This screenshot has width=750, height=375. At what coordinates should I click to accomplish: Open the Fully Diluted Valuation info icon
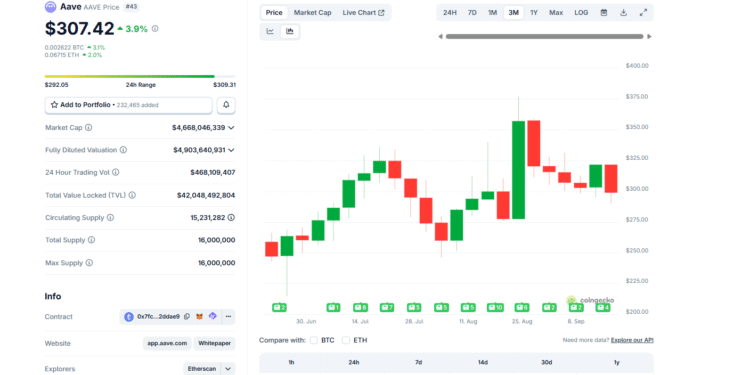(x=123, y=150)
